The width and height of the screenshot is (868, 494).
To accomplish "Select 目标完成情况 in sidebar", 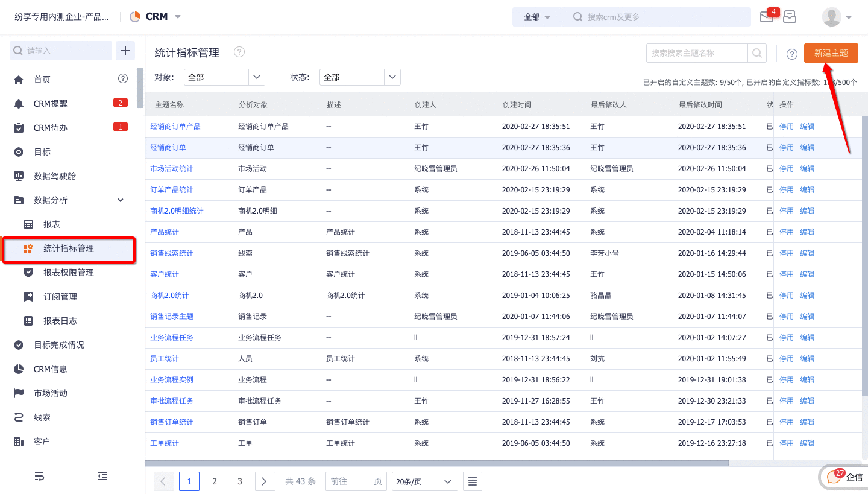I will pos(59,345).
